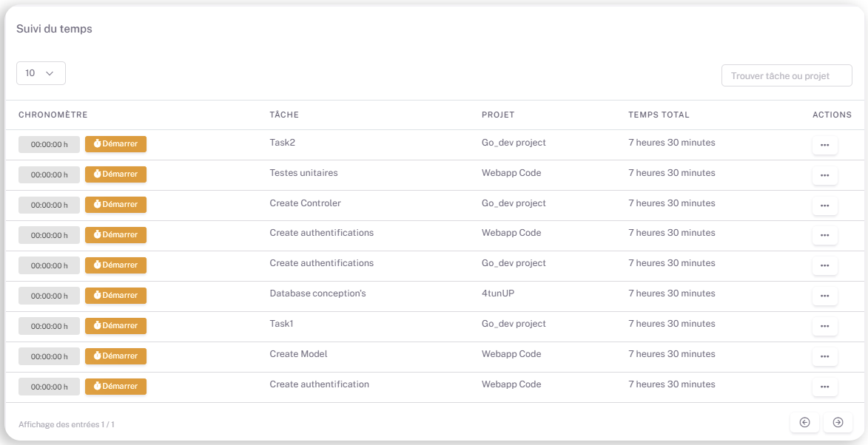Sort by Chronomètre column header

tap(53, 115)
